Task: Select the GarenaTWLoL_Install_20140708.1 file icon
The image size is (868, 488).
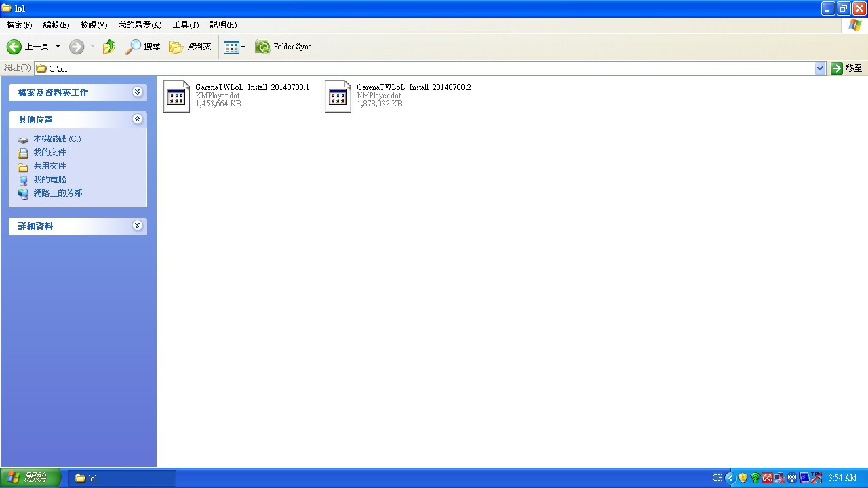Action: point(176,96)
